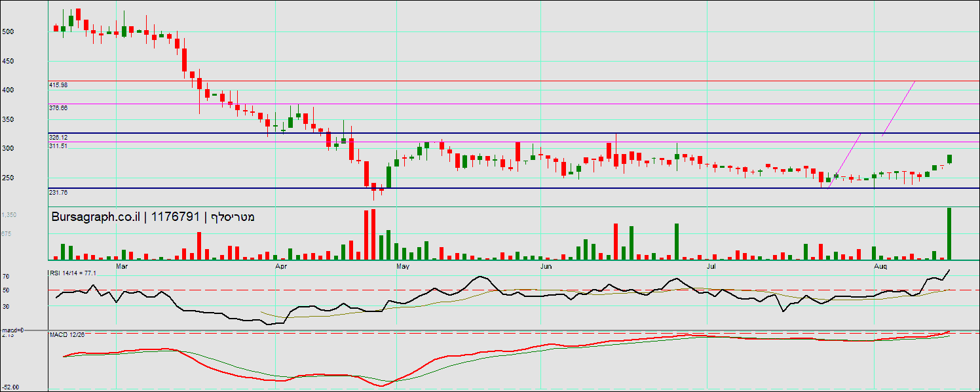Viewport: 980px width, 392px height.
Task: Click the tallest green volume bar in August
Action: [x=949, y=233]
